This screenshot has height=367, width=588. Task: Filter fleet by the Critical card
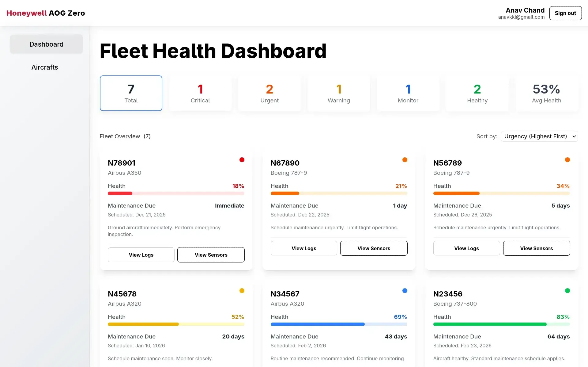(x=200, y=93)
